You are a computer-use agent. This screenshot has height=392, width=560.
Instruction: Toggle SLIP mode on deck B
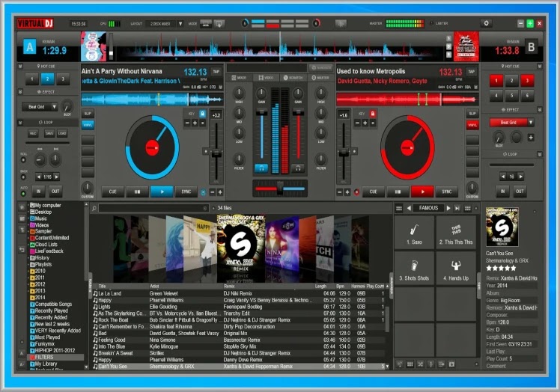pyautogui.click(x=472, y=114)
